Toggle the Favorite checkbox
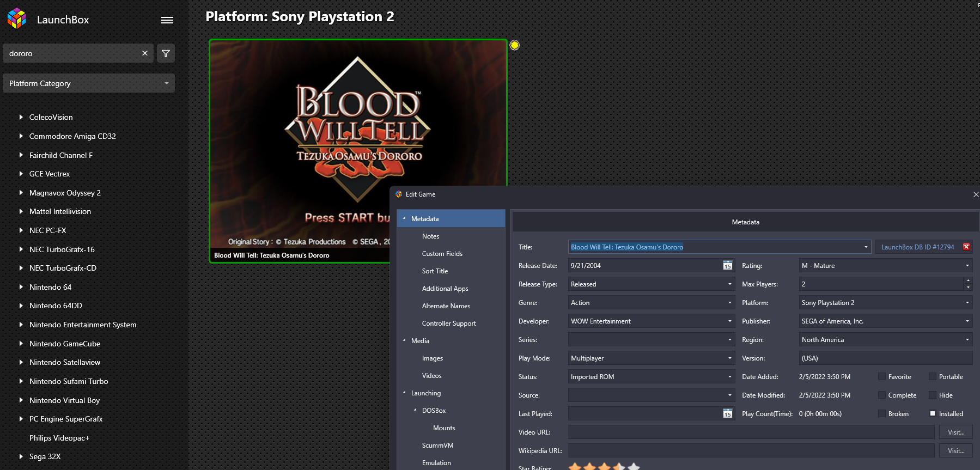The height and width of the screenshot is (470, 980). [x=882, y=377]
